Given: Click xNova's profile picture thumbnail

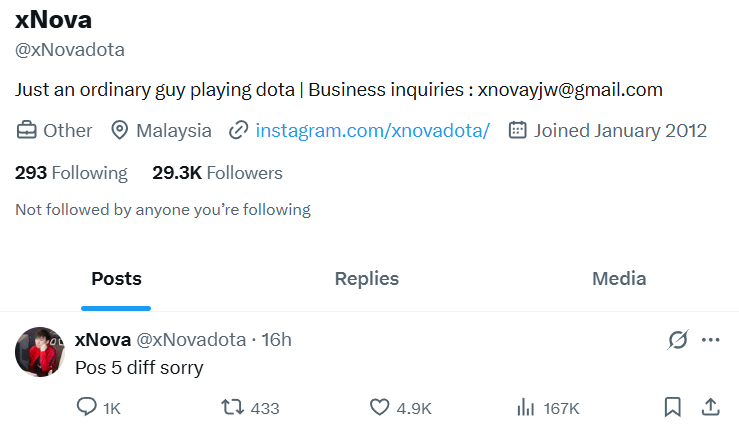Looking at the screenshot, I should pos(40,352).
